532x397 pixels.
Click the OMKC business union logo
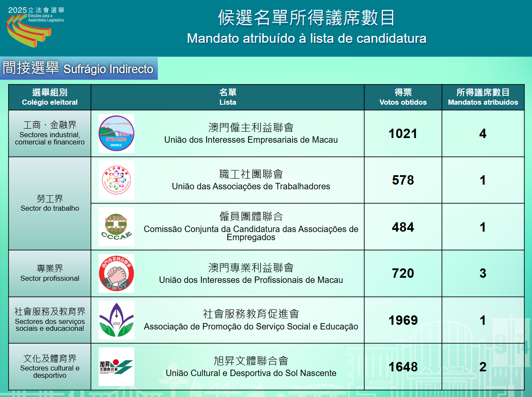[x=116, y=133]
